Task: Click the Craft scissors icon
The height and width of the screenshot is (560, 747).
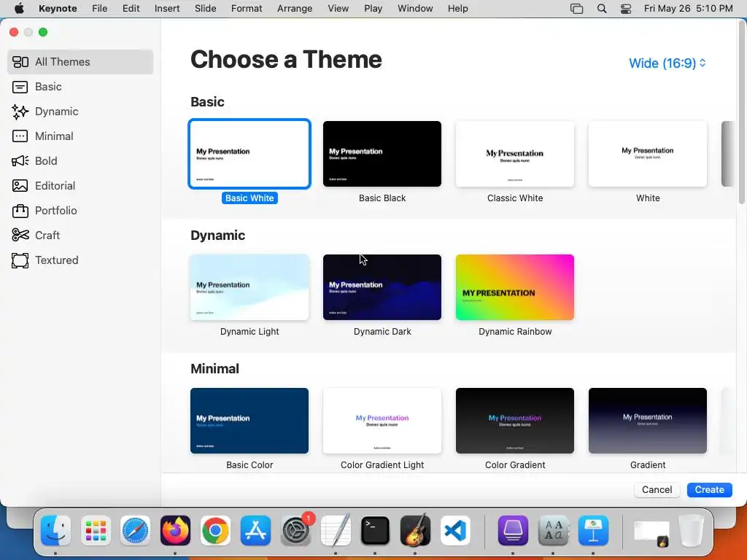Action: [20, 236]
